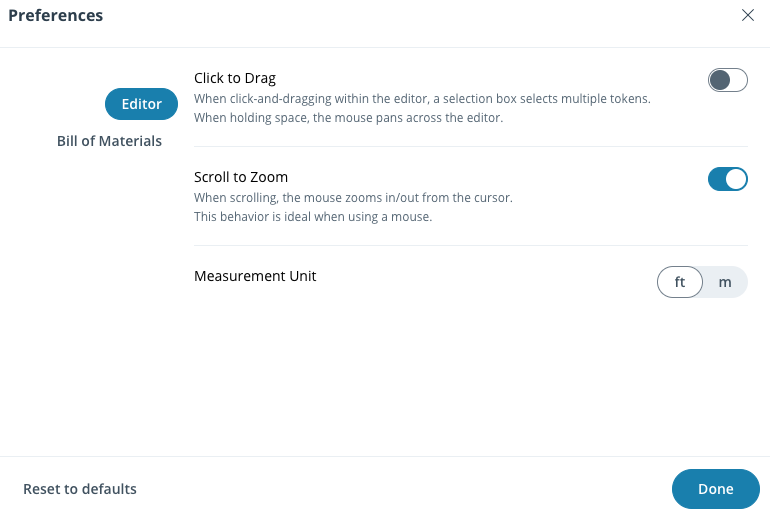Click the dark knob of Click to Drag switch
The image size is (770, 512).
coord(720,80)
